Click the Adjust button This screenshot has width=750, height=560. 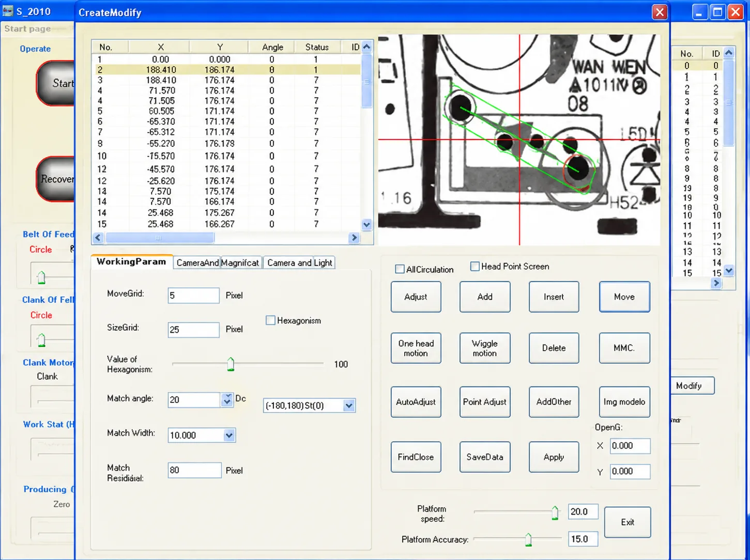pyautogui.click(x=416, y=297)
